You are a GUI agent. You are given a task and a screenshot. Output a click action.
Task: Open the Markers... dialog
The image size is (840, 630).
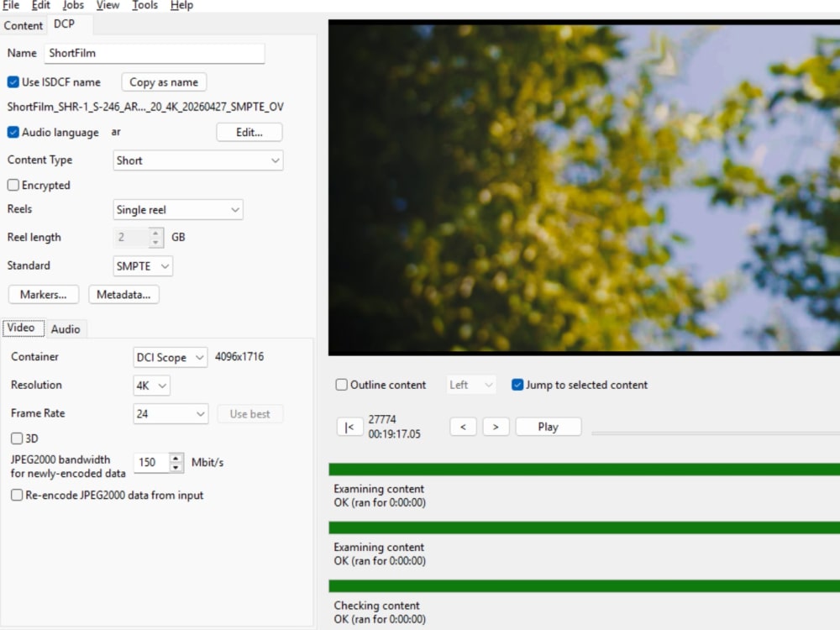(x=44, y=295)
